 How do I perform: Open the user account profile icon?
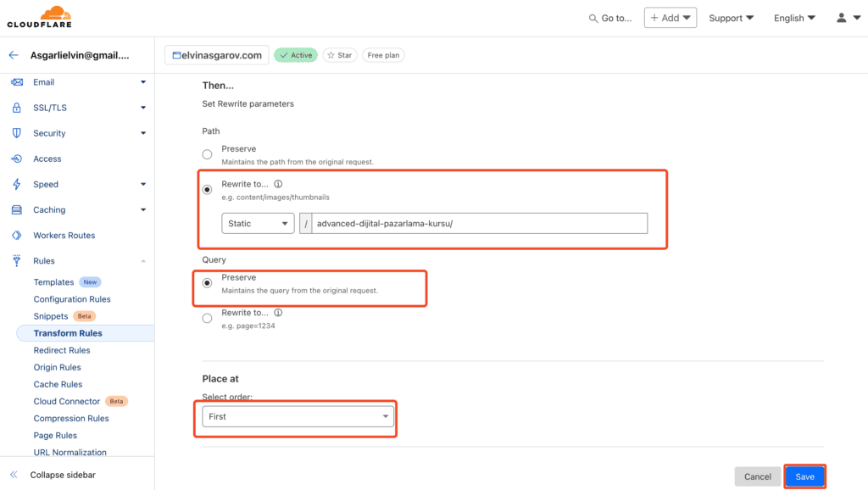click(842, 18)
